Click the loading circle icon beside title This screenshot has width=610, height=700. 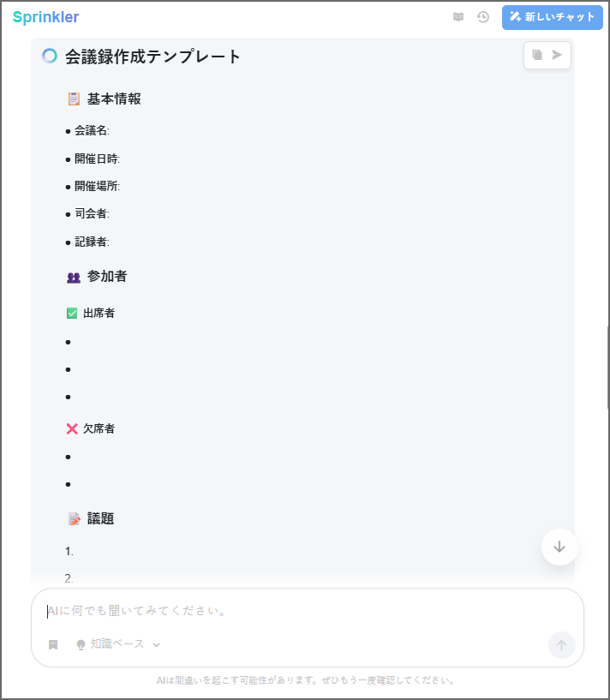(x=50, y=57)
